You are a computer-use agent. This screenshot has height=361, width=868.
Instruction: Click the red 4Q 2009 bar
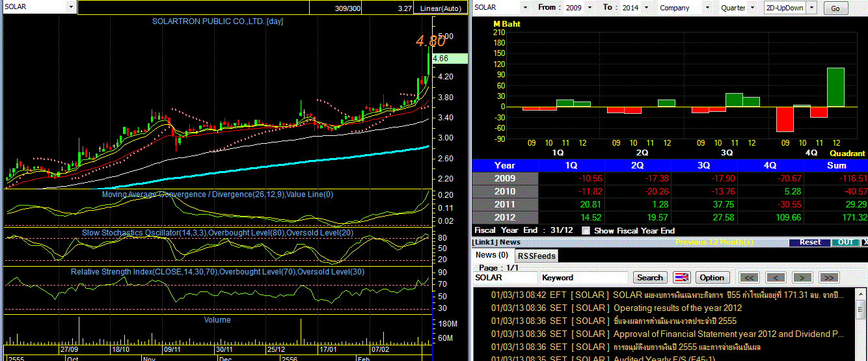[x=785, y=119]
